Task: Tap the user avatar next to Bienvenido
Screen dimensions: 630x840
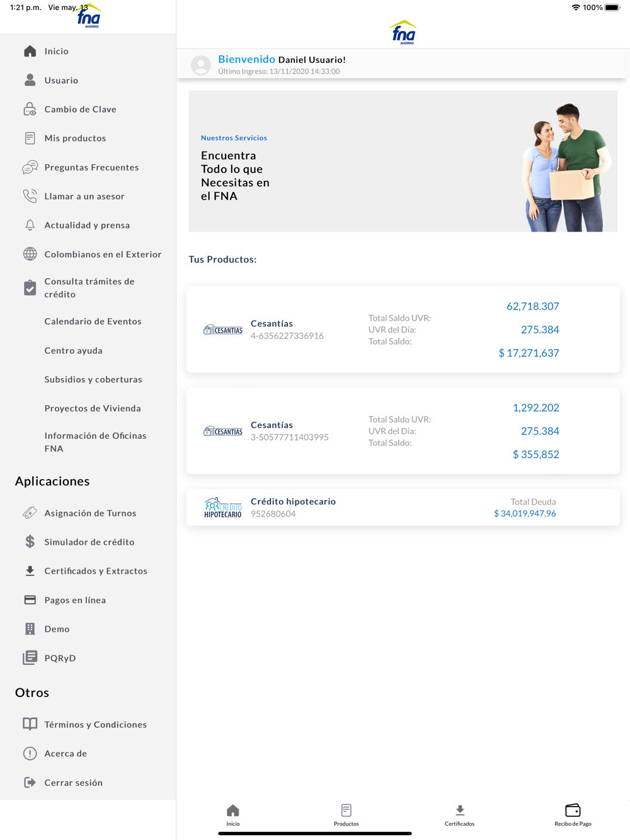Action: click(x=201, y=65)
